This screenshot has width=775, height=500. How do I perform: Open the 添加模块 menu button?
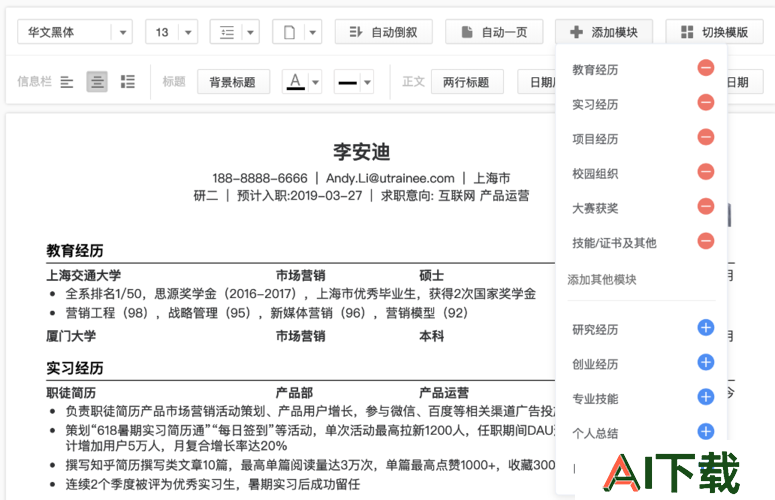(604, 32)
